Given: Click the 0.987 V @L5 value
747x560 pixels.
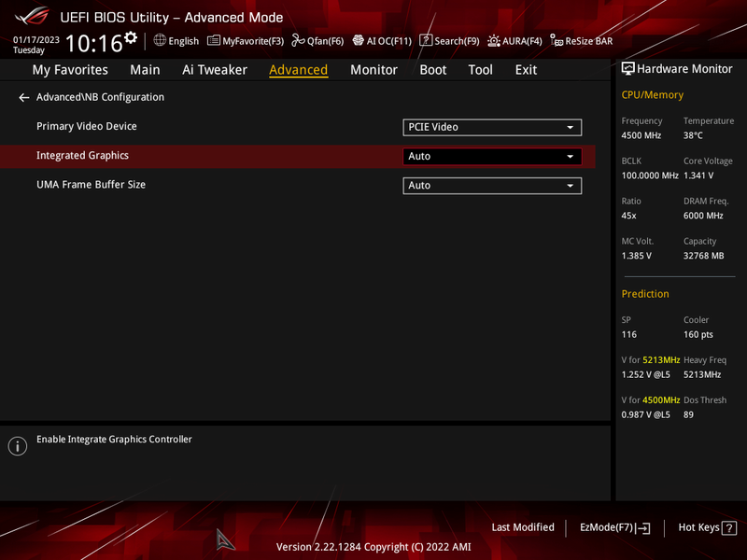Looking at the screenshot, I should pyautogui.click(x=645, y=414).
